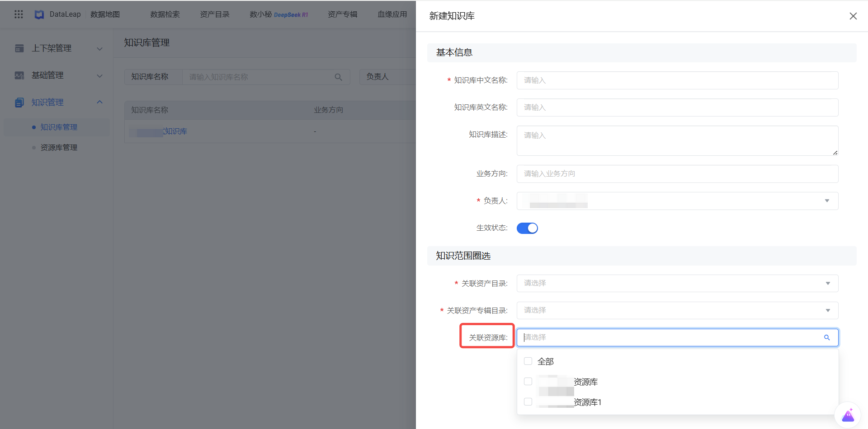Click the search icon in 关联资源库 field
This screenshot has width=868, height=429.
[827, 338]
